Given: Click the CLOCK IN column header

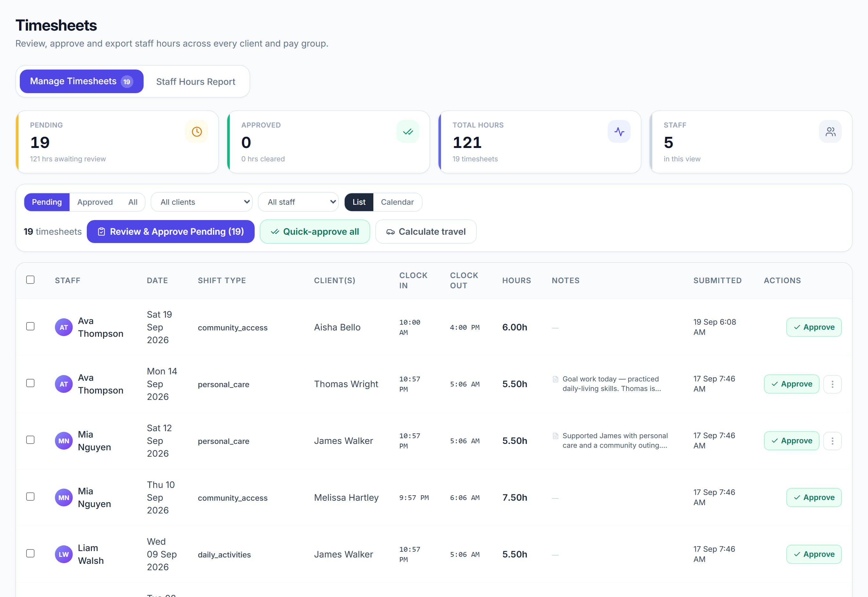Looking at the screenshot, I should (x=413, y=281).
